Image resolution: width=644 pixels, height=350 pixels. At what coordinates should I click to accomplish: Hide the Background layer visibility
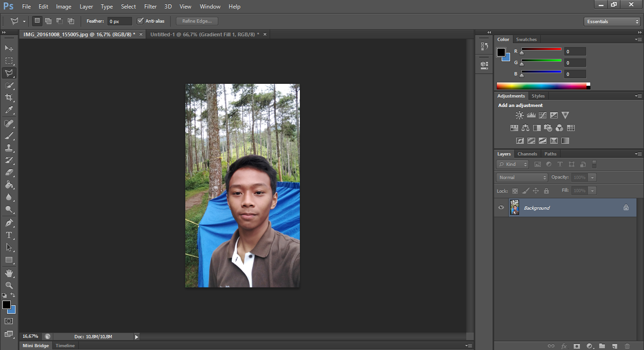(501, 208)
